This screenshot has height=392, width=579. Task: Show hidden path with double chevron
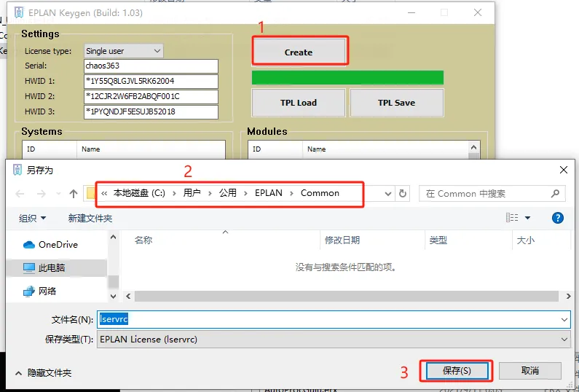click(x=104, y=193)
